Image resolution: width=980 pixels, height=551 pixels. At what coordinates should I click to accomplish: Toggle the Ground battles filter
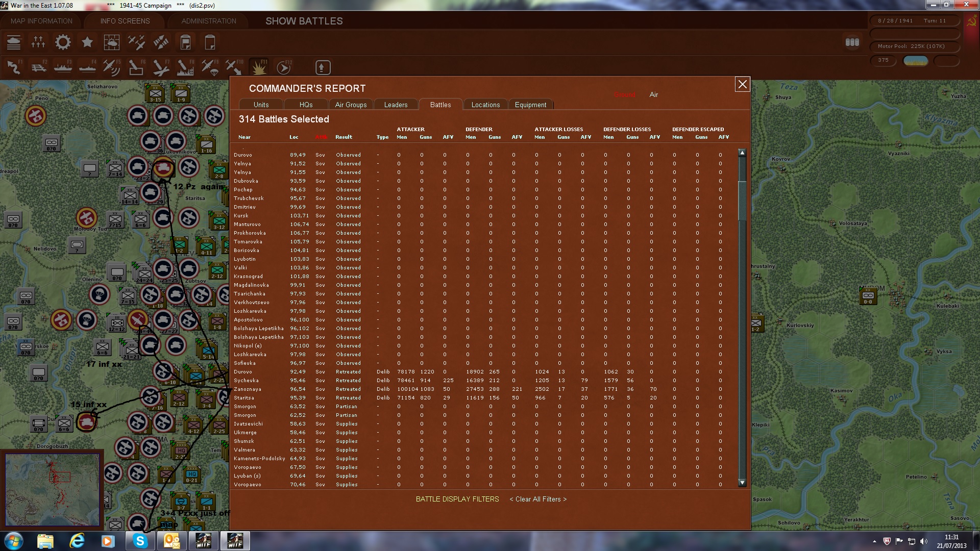[x=624, y=95]
